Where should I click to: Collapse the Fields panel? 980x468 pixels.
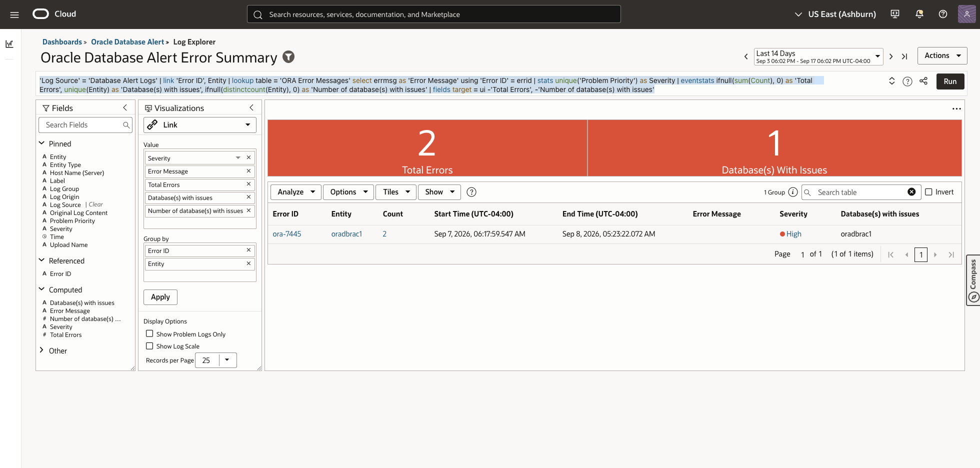pyautogui.click(x=125, y=107)
